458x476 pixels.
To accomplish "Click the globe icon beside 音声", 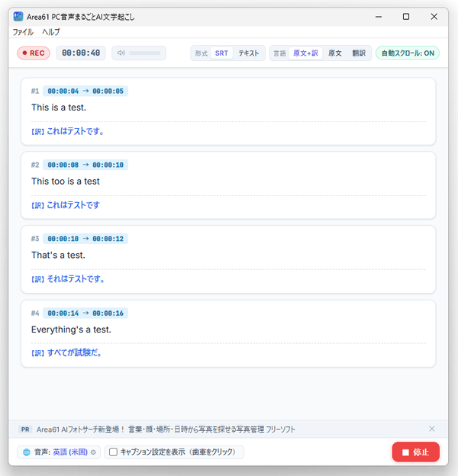I will click(27, 452).
